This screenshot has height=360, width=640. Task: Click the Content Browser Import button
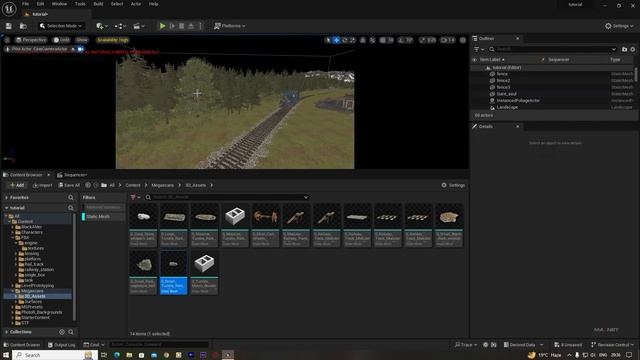(42, 185)
